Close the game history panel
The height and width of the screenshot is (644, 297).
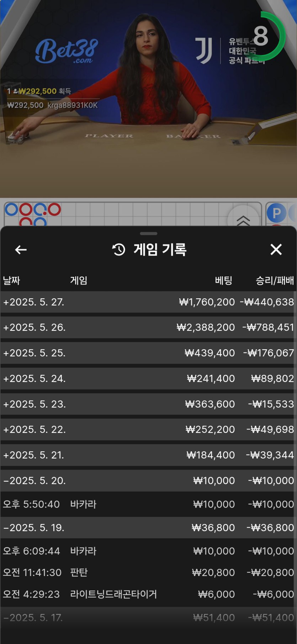276,250
